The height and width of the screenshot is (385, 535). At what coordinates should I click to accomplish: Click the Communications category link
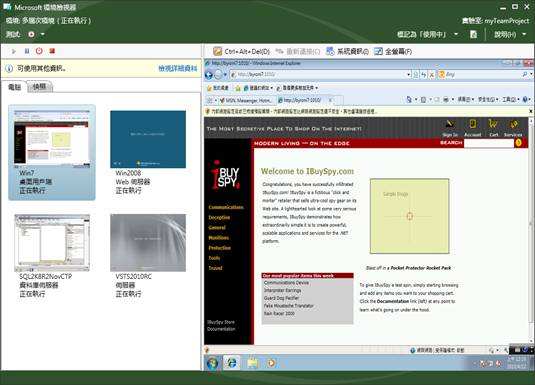[x=226, y=207]
